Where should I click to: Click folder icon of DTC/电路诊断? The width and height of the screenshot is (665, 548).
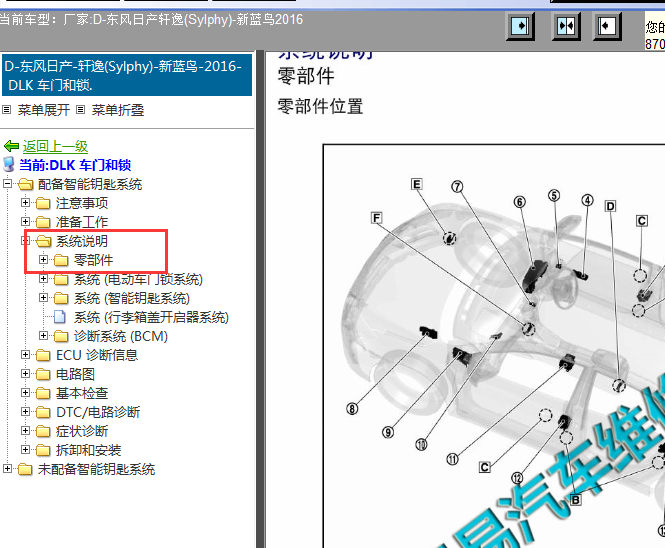pos(43,412)
